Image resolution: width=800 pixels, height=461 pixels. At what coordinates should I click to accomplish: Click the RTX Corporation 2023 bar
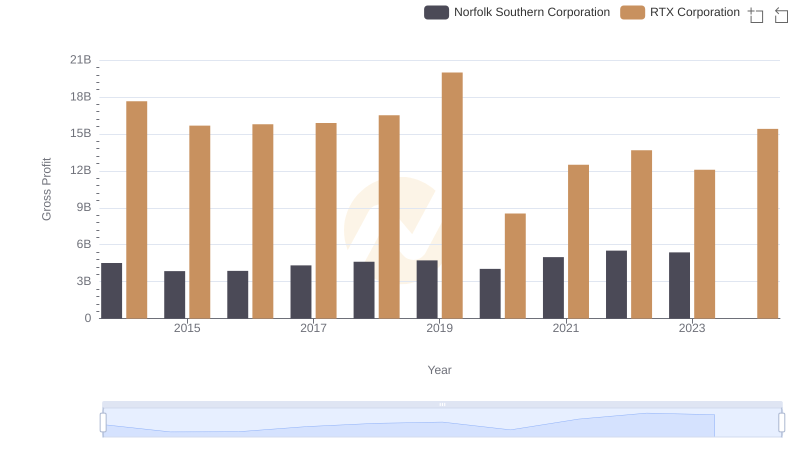click(x=705, y=244)
